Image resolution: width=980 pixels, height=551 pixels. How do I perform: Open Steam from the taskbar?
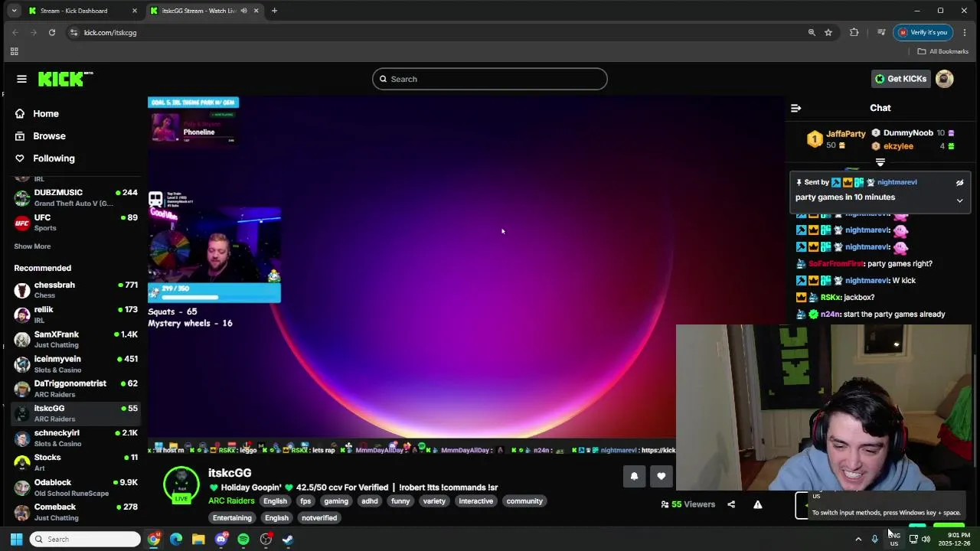(x=288, y=540)
